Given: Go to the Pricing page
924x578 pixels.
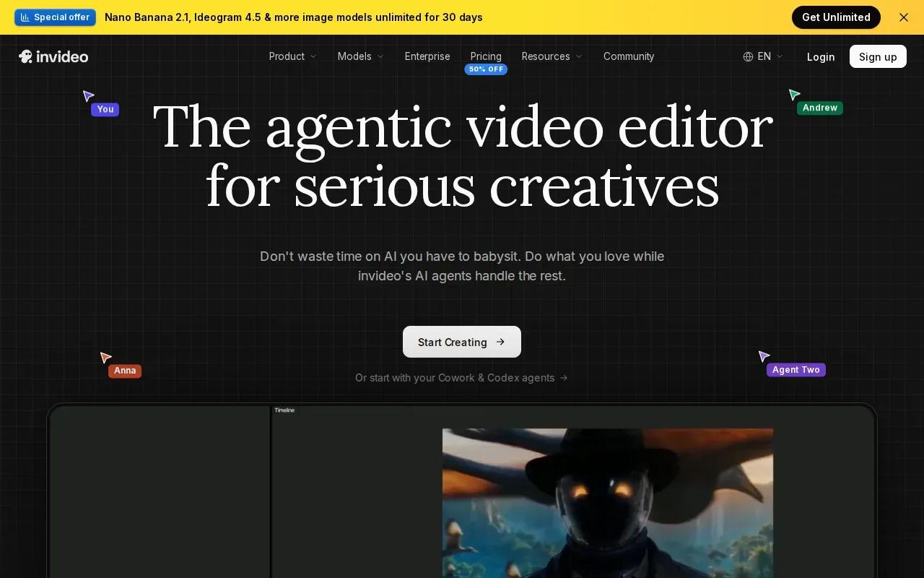Looking at the screenshot, I should 486,56.
